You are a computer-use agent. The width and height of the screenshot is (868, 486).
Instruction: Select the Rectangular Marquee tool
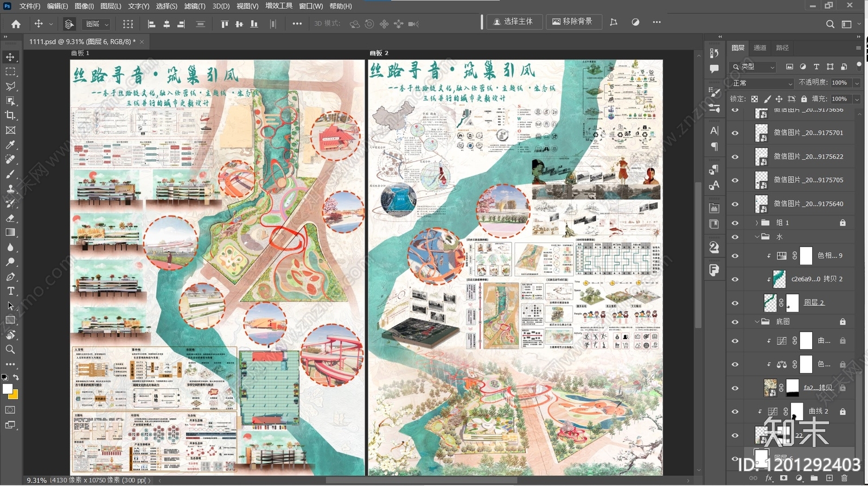point(10,72)
